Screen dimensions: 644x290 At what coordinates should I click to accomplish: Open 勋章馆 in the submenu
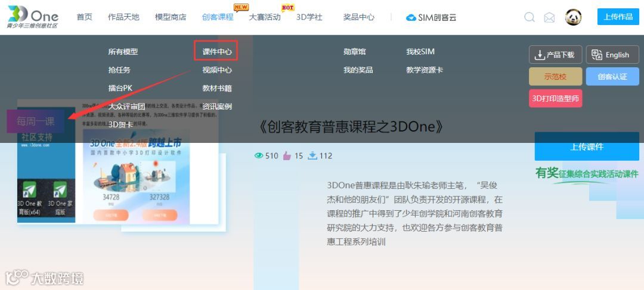(354, 52)
